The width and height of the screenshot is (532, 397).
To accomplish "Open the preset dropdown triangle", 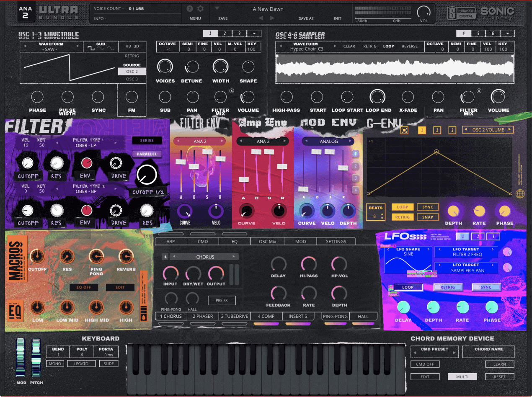I will pyautogui.click(x=217, y=8).
